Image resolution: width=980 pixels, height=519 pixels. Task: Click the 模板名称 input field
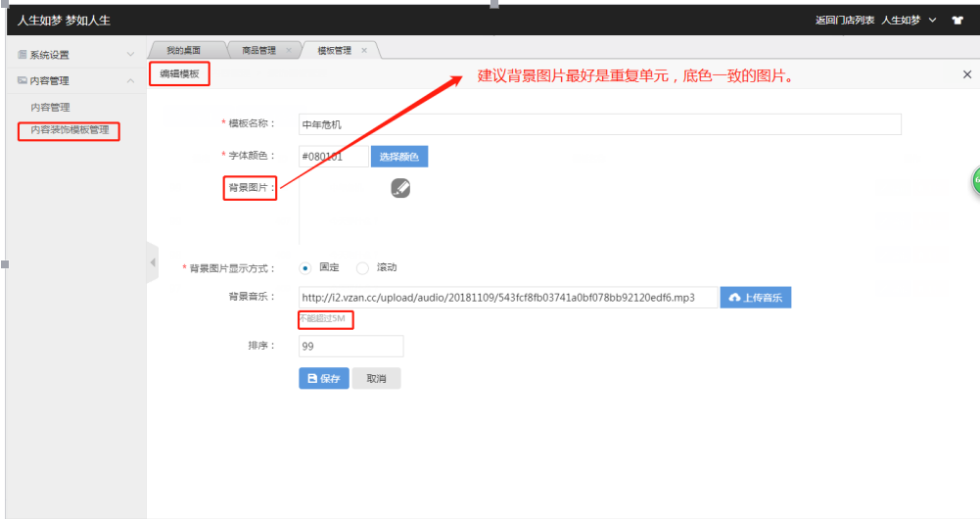coord(599,124)
